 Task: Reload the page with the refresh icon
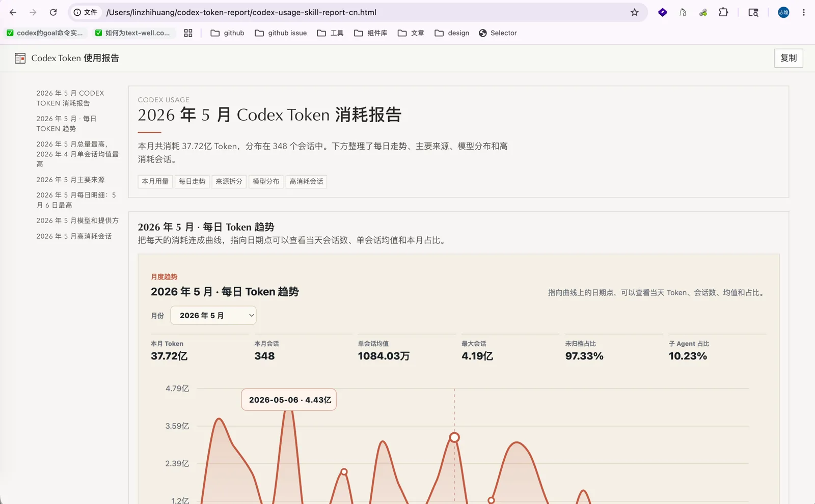53,12
